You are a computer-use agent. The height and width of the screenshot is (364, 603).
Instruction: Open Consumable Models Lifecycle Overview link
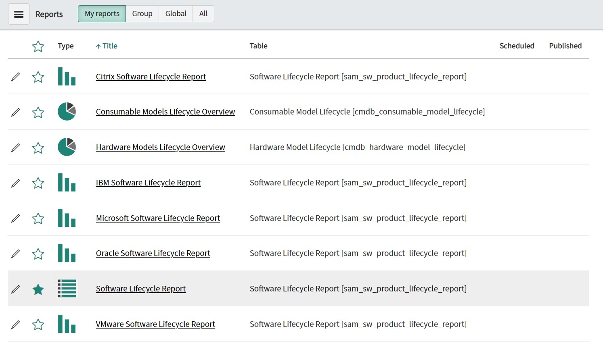[x=165, y=112]
